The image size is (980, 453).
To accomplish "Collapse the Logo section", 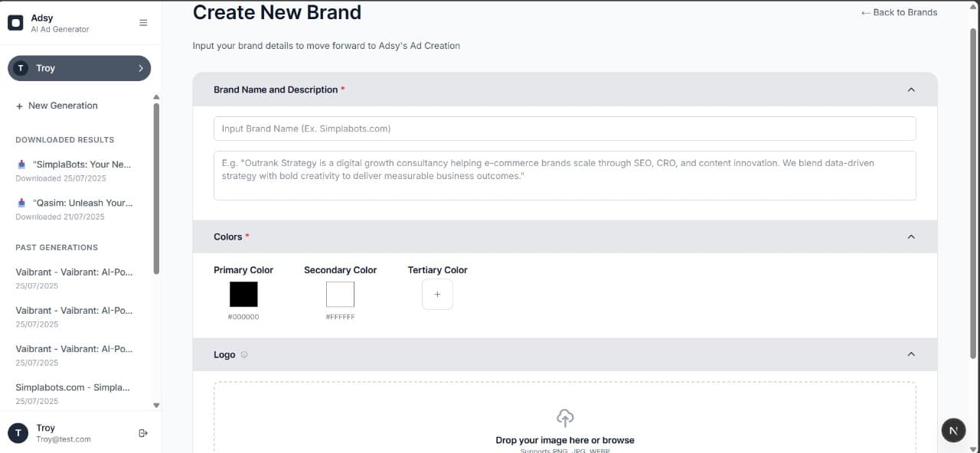I will coord(911,354).
